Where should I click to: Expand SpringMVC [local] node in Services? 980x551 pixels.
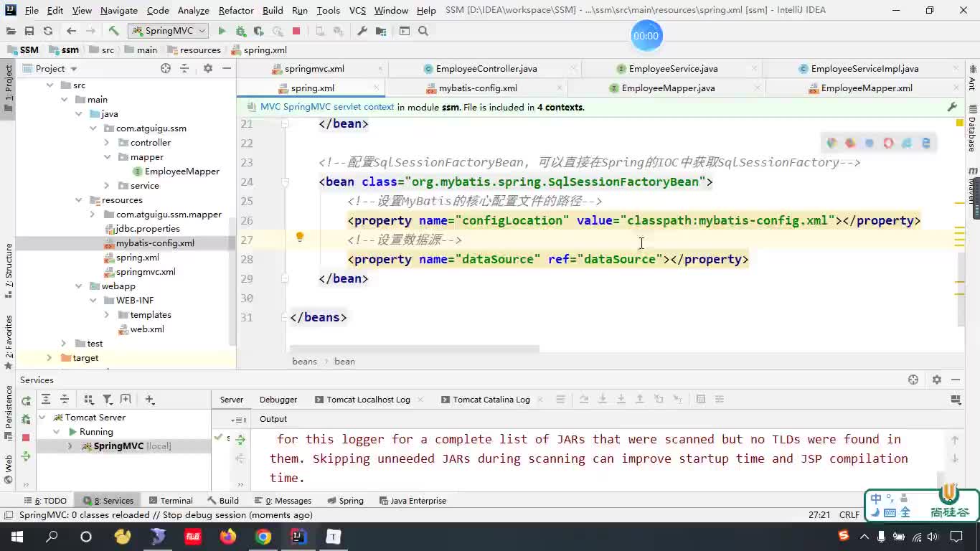click(70, 446)
